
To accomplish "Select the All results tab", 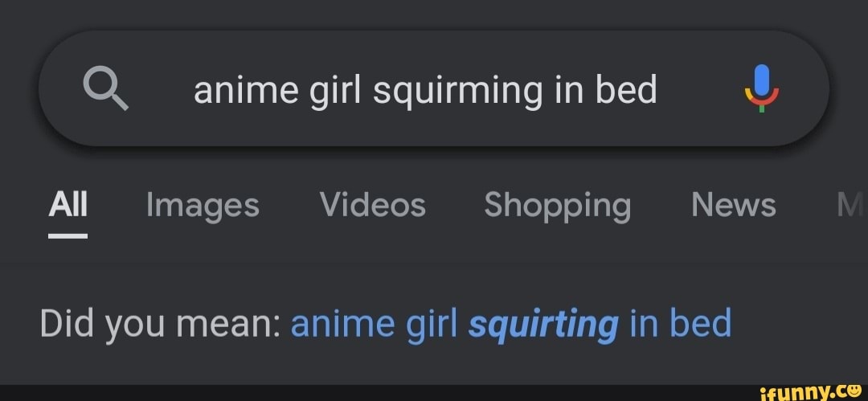I will pyautogui.click(x=68, y=205).
